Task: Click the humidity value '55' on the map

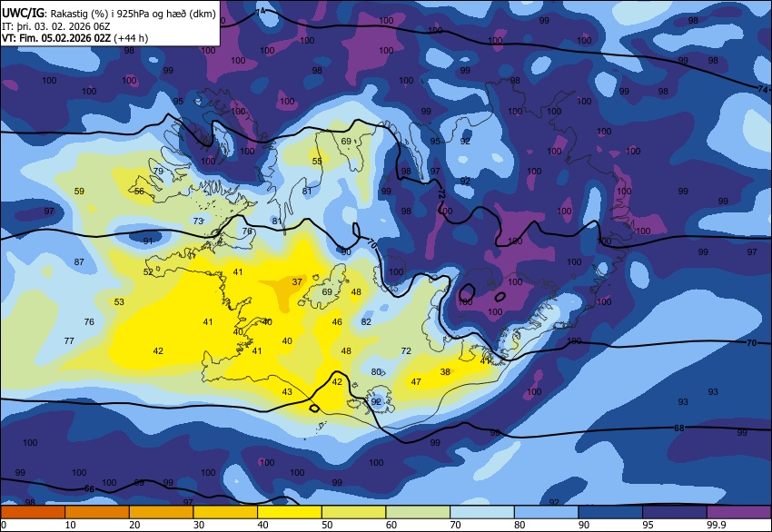Action: pos(317,162)
